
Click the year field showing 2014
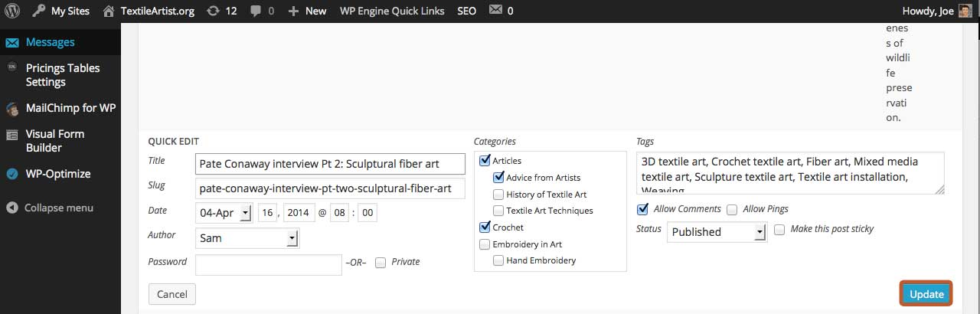click(x=299, y=213)
